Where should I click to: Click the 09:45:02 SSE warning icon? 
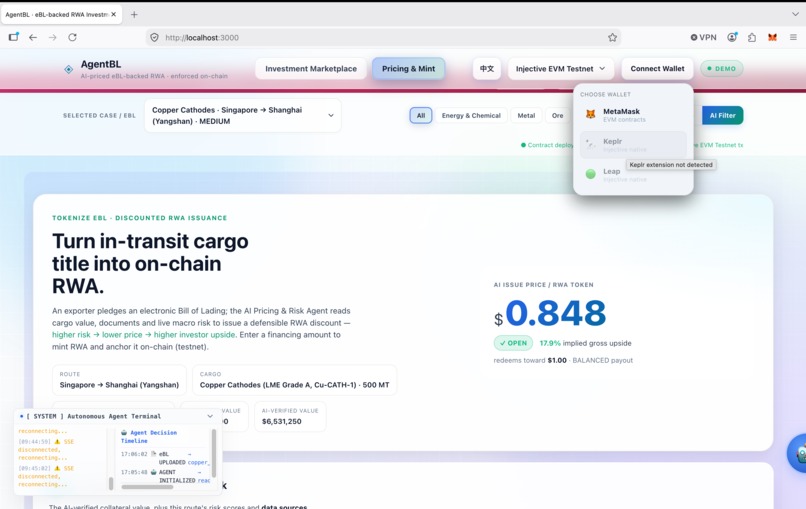tap(57, 468)
